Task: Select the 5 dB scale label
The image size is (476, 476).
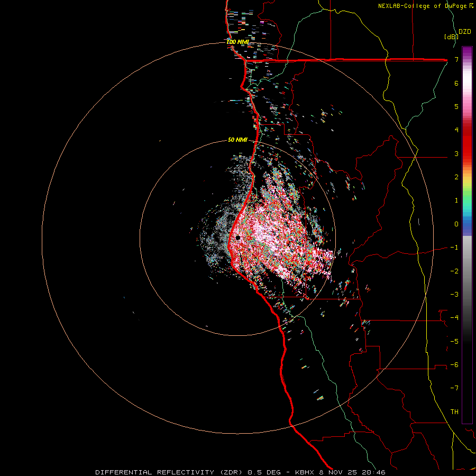Action: (x=456, y=106)
